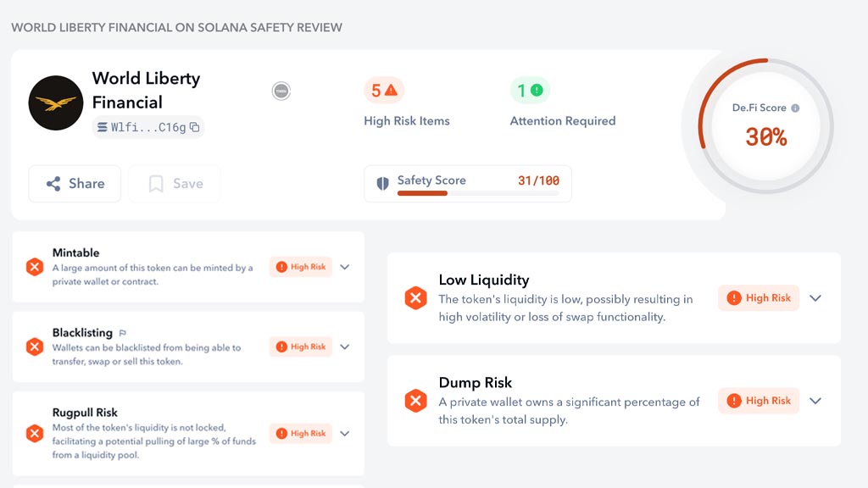Screen dimensions: 868x488
Task: Click the 1 Attention Required badge
Action: tap(530, 90)
